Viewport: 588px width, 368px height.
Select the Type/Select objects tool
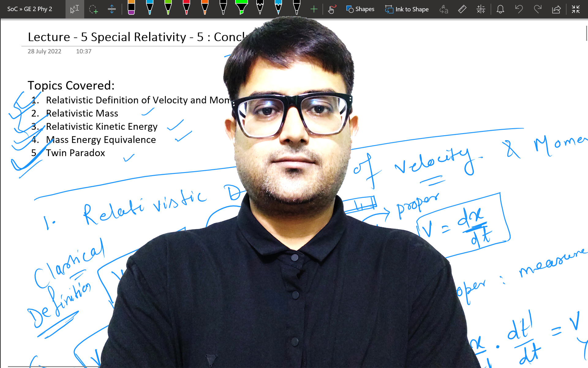point(75,9)
